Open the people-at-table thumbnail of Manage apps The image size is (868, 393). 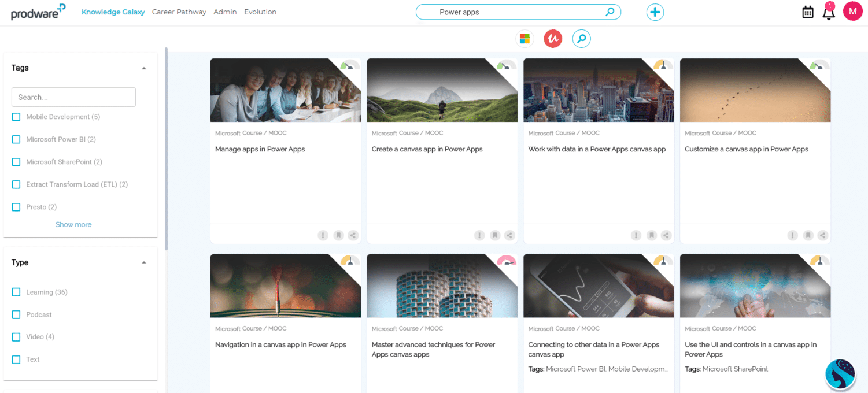pyautogui.click(x=286, y=90)
